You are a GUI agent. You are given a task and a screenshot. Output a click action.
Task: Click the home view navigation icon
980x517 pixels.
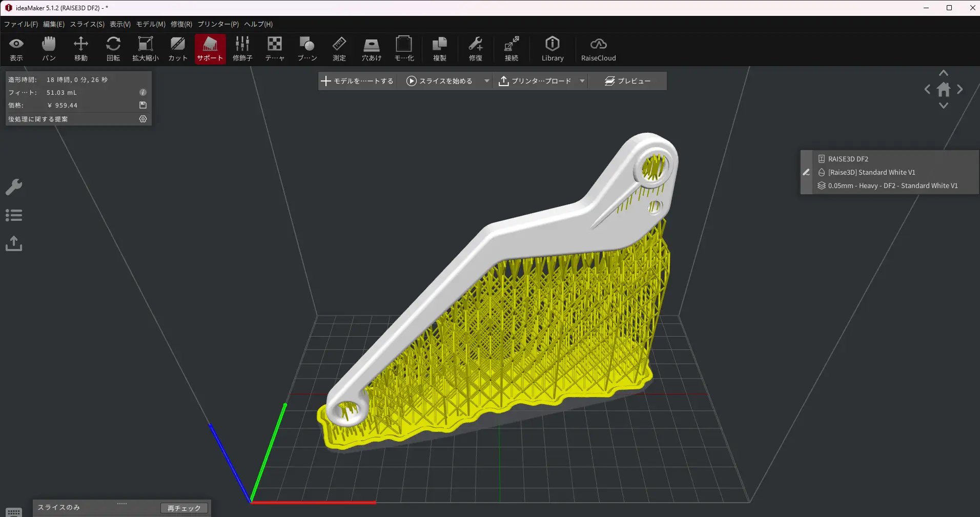[943, 90]
